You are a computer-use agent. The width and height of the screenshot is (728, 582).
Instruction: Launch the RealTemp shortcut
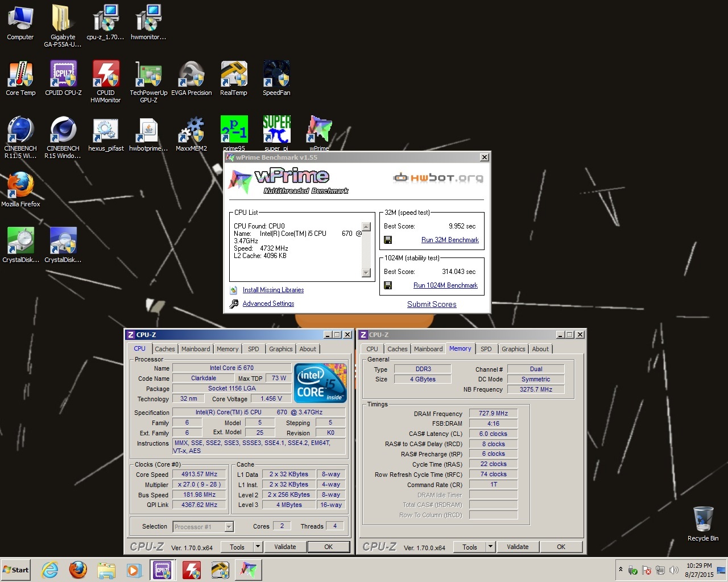tap(234, 78)
